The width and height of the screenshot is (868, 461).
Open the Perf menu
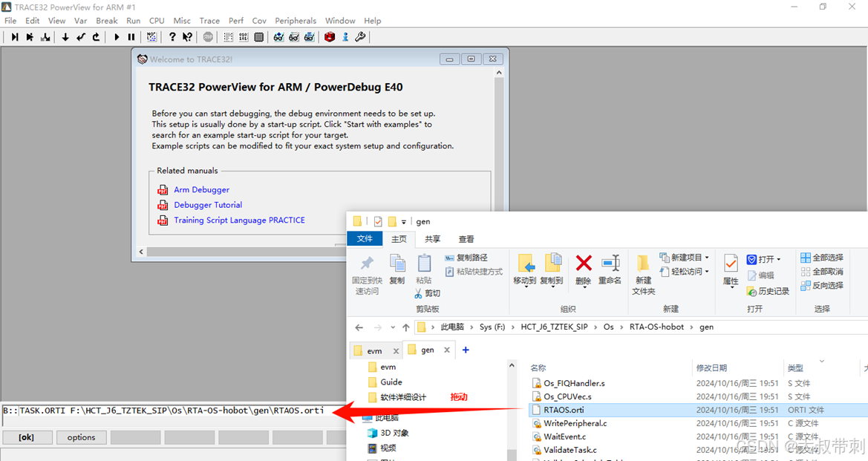pyautogui.click(x=236, y=21)
